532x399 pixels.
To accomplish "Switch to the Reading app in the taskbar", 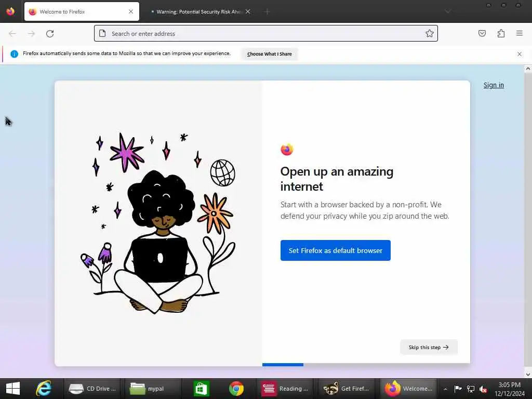I will (x=285, y=389).
